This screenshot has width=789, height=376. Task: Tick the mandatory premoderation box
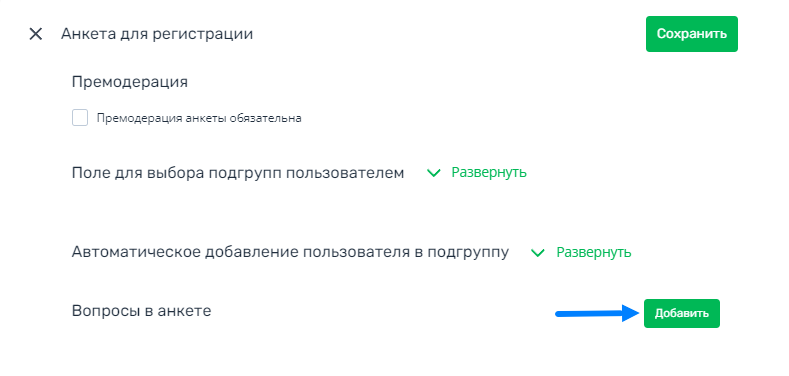(x=80, y=118)
